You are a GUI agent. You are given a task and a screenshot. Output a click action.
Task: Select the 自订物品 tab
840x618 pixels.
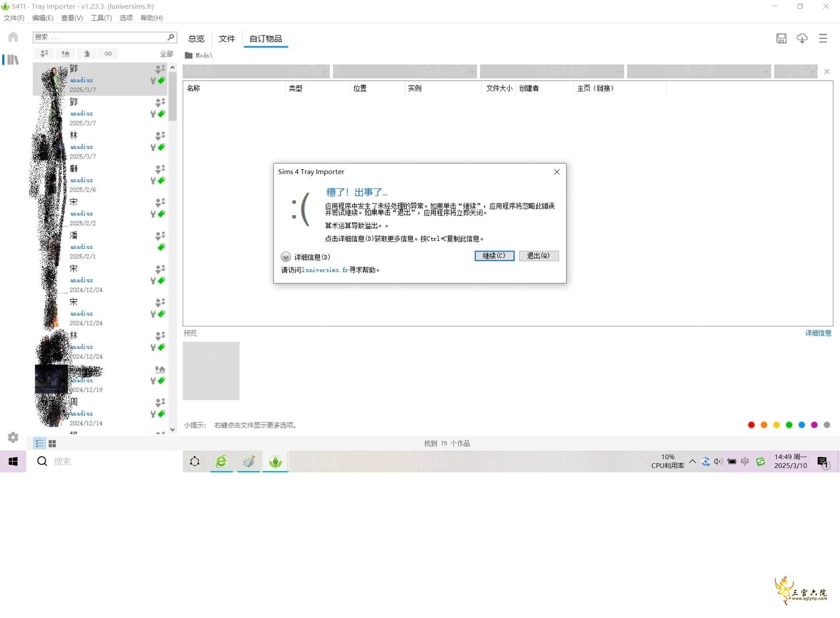(266, 38)
